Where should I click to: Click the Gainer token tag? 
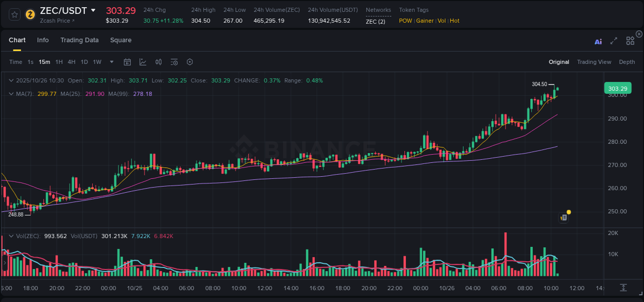[x=425, y=21]
